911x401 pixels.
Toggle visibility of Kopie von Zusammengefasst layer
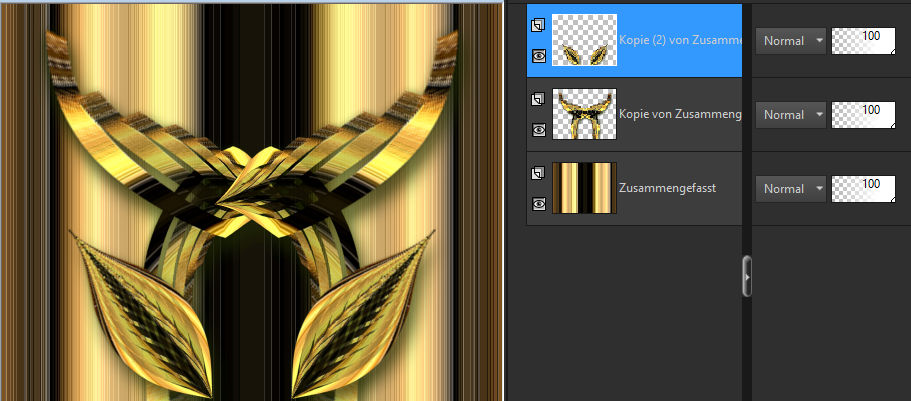click(538, 130)
